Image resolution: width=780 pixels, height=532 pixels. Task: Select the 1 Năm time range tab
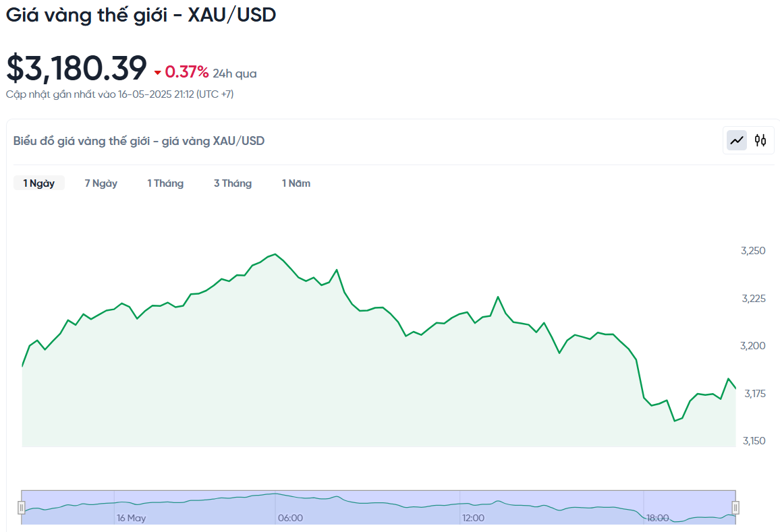296,183
